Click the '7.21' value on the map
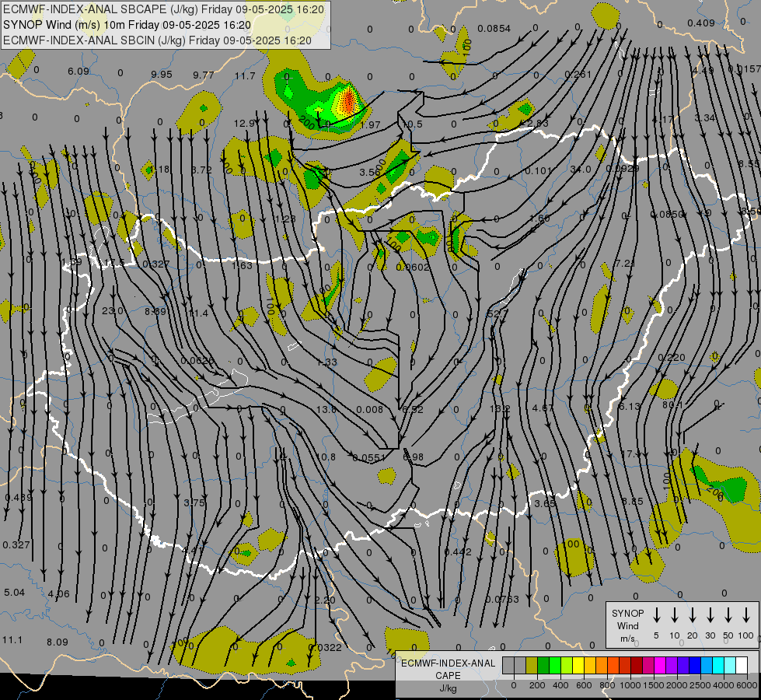This screenshot has height=700, width=761. 625,264
